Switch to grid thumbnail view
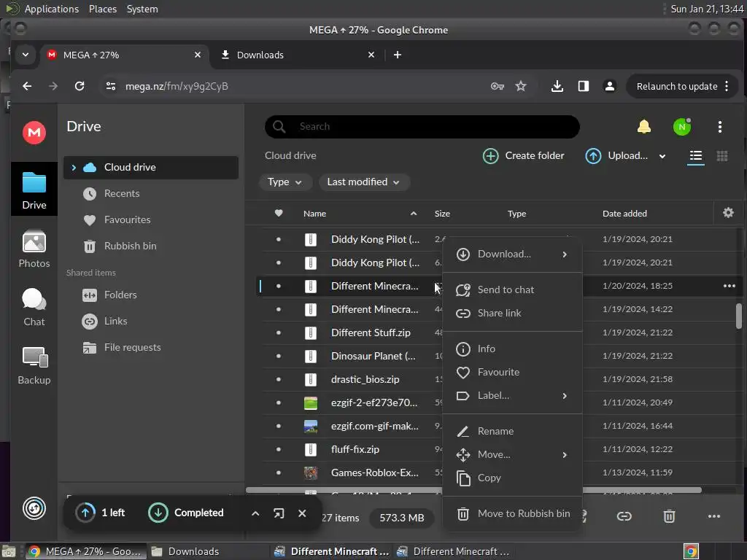Image resolution: width=747 pixels, height=560 pixels. point(721,156)
